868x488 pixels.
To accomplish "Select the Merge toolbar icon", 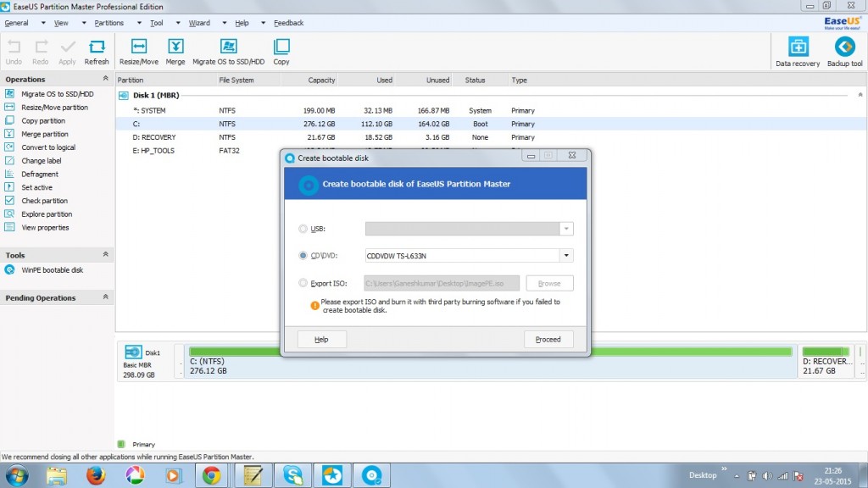I will click(x=175, y=52).
